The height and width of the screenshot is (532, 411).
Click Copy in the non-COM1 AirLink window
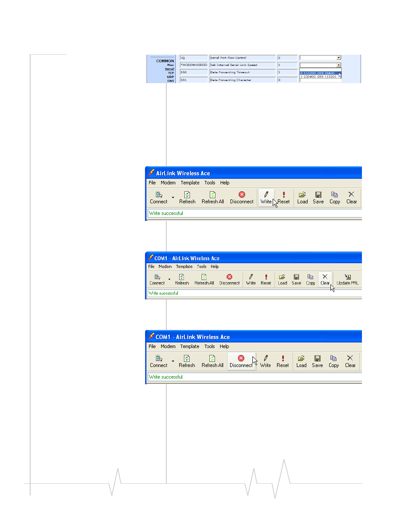click(x=335, y=198)
